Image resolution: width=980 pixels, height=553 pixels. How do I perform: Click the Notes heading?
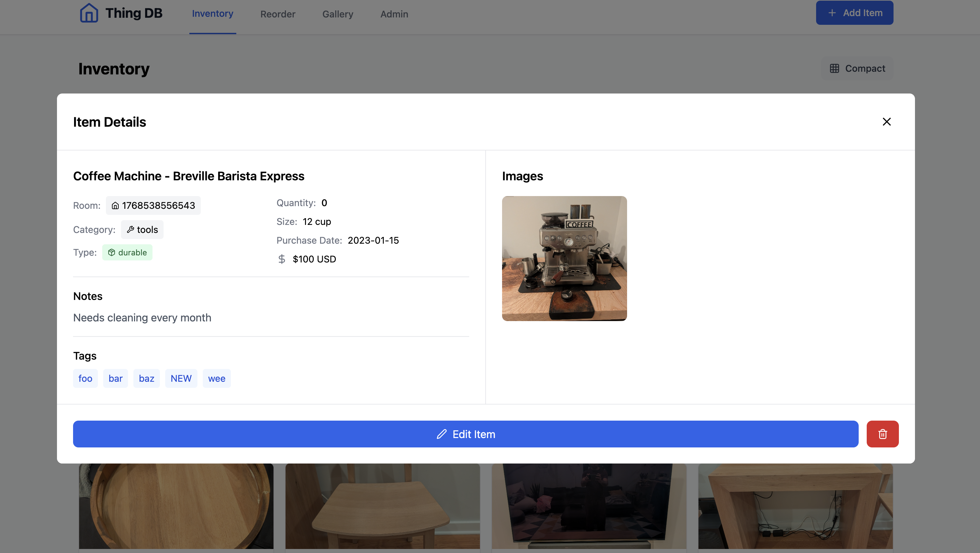[88, 296]
